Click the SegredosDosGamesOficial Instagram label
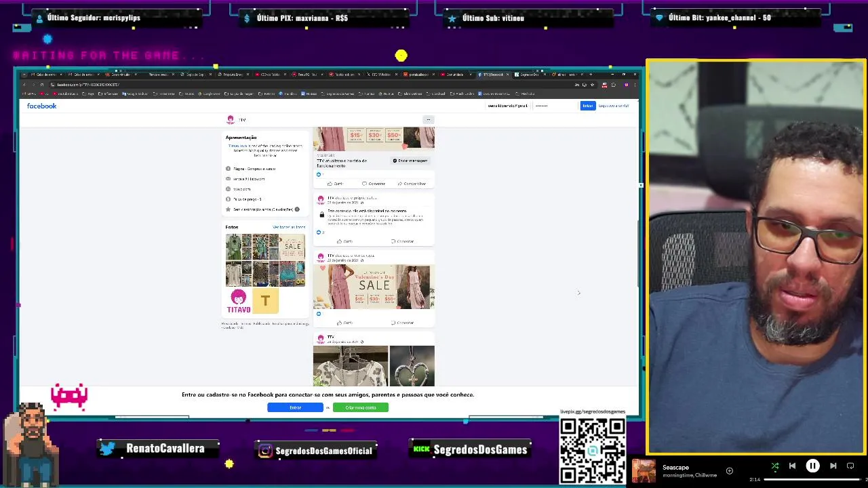 [x=315, y=450]
